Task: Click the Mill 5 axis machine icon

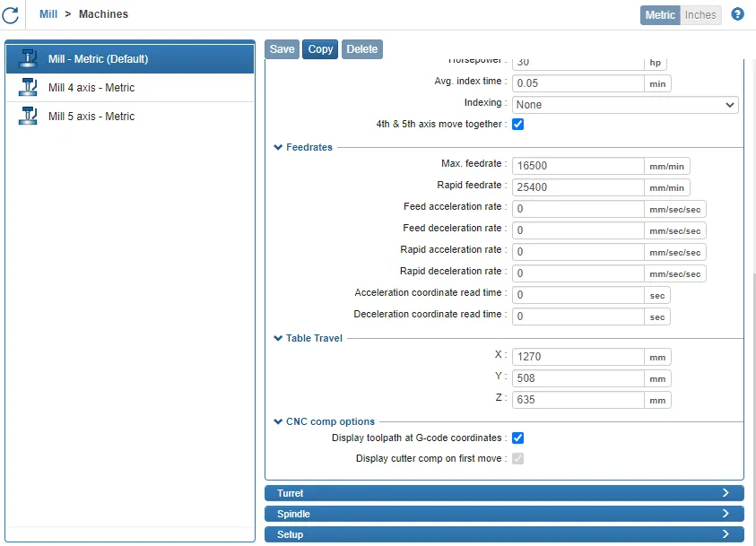Action: pyautogui.click(x=28, y=117)
